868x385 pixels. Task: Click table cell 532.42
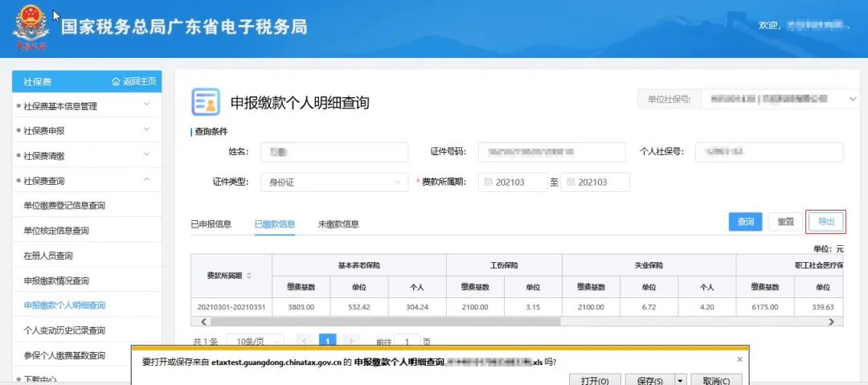pyautogui.click(x=359, y=307)
